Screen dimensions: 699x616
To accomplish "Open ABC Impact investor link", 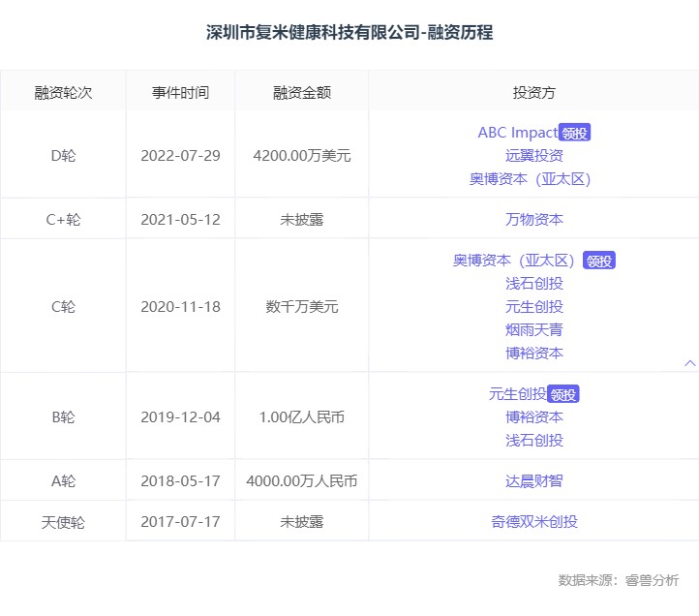I will 518,133.
